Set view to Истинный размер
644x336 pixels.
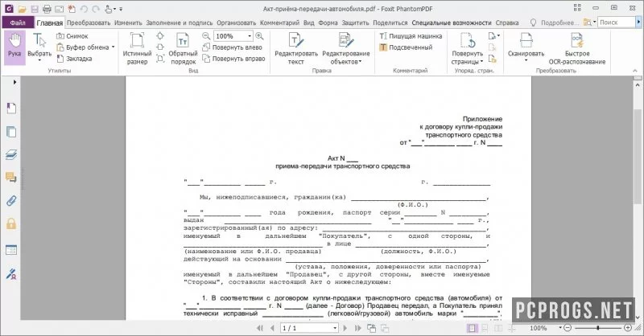click(x=137, y=48)
